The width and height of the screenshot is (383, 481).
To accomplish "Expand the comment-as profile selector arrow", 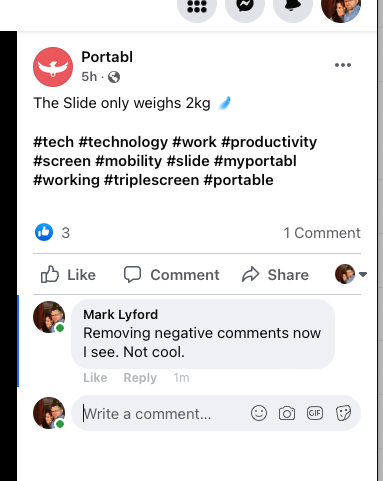I will [363, 274].
